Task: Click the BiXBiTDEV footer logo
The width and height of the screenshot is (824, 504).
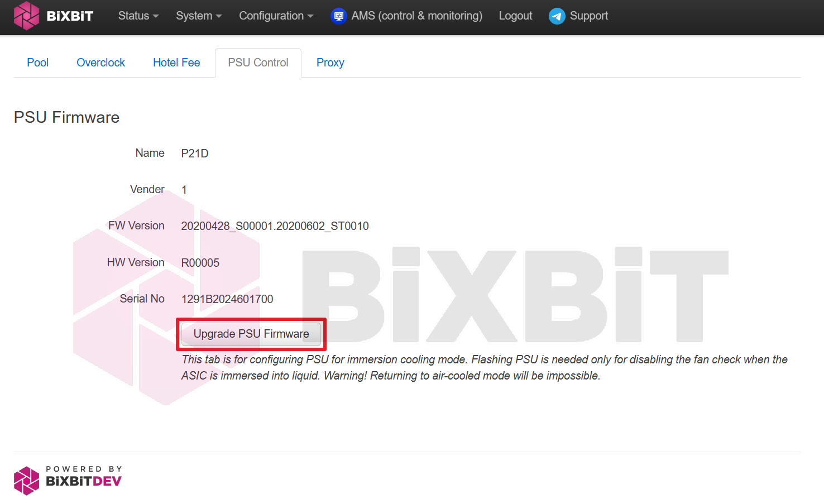Action: [68, 481]
